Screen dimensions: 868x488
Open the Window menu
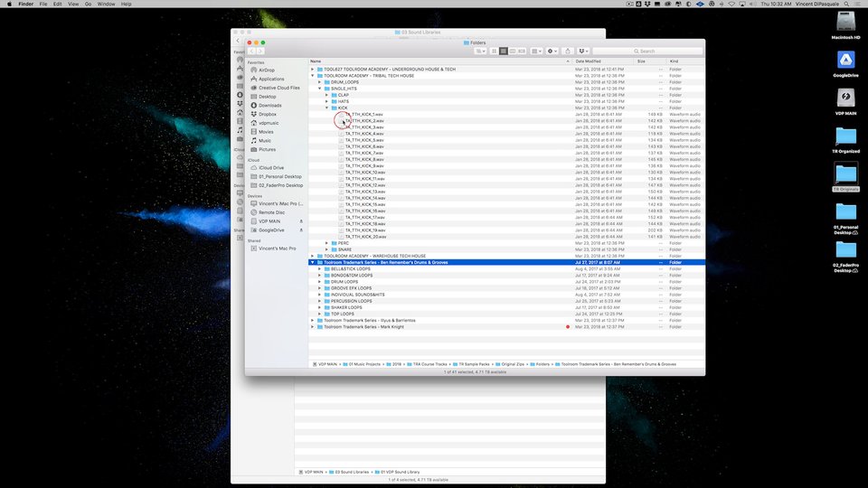pos(107,4)
